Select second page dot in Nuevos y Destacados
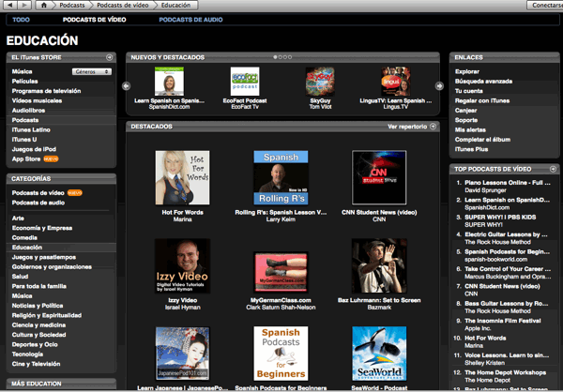The height and width of the screenshot is (392, 563). (280, 57)
